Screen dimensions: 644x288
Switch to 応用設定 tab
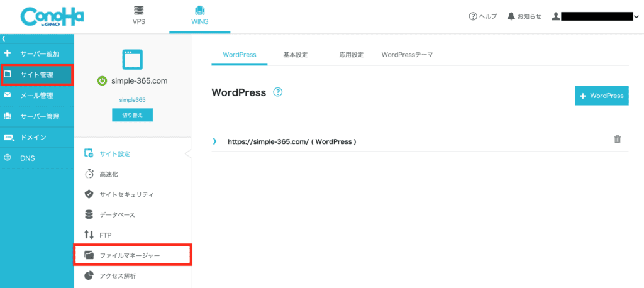coord(351,55)
